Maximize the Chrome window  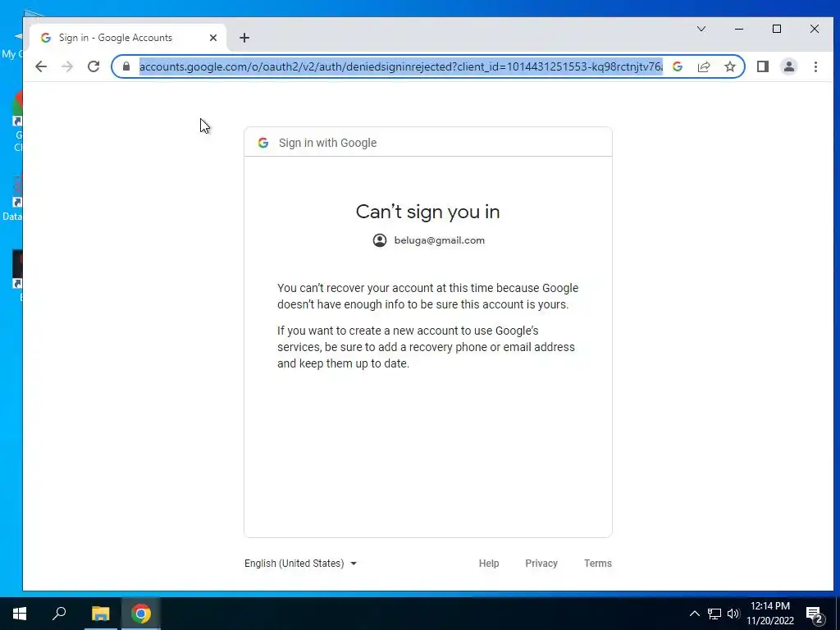[777, 29]
